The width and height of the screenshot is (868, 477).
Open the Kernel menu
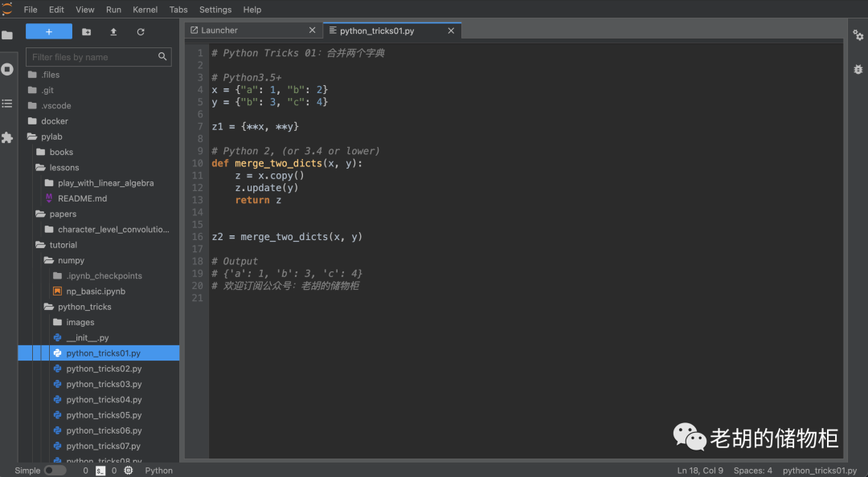[145, 10]
